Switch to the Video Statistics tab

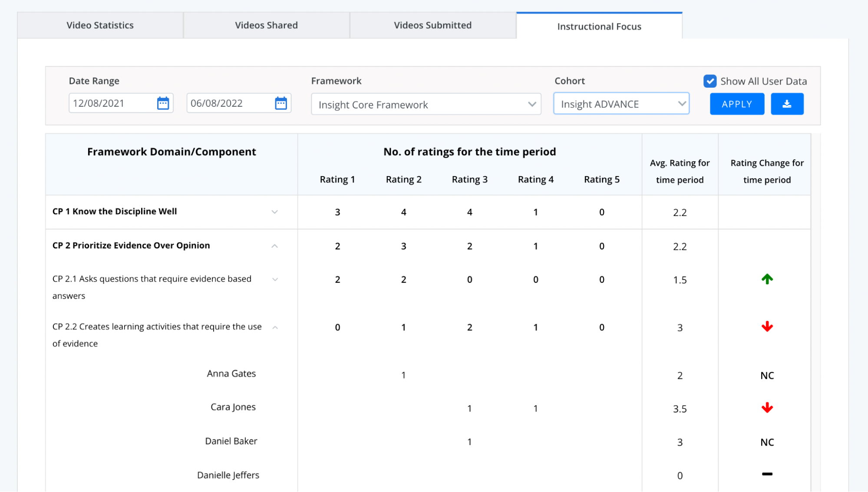click(100, 25)
